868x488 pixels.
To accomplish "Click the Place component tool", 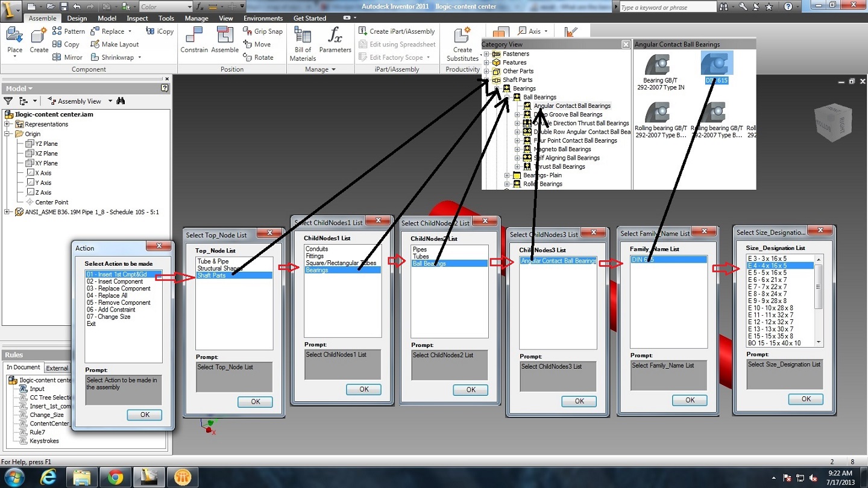I will (x=14, y=41).
